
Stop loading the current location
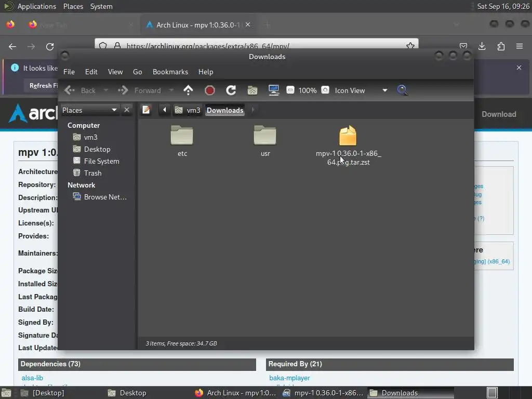210,90
